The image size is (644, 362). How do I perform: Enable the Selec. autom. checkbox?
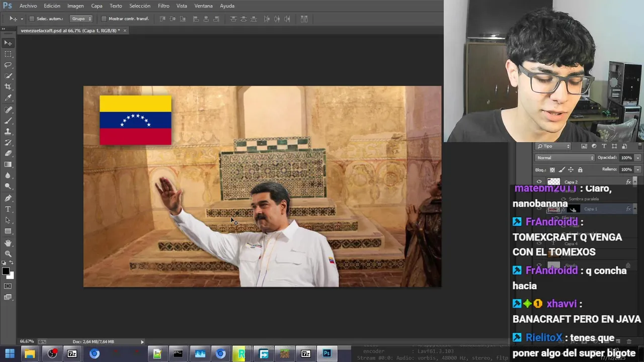[x=32, y=19]
